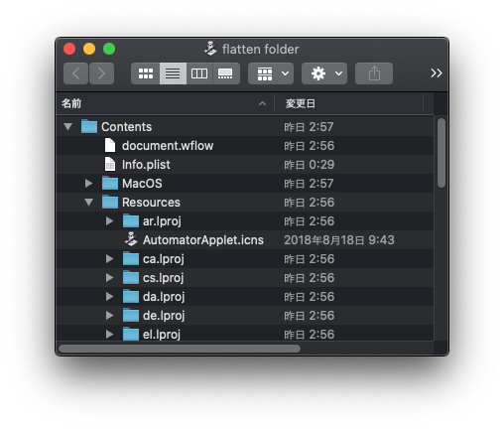Viewport: 504px width, 429px height.
Task: Close the window with the red button
Action: pos(69,49)
